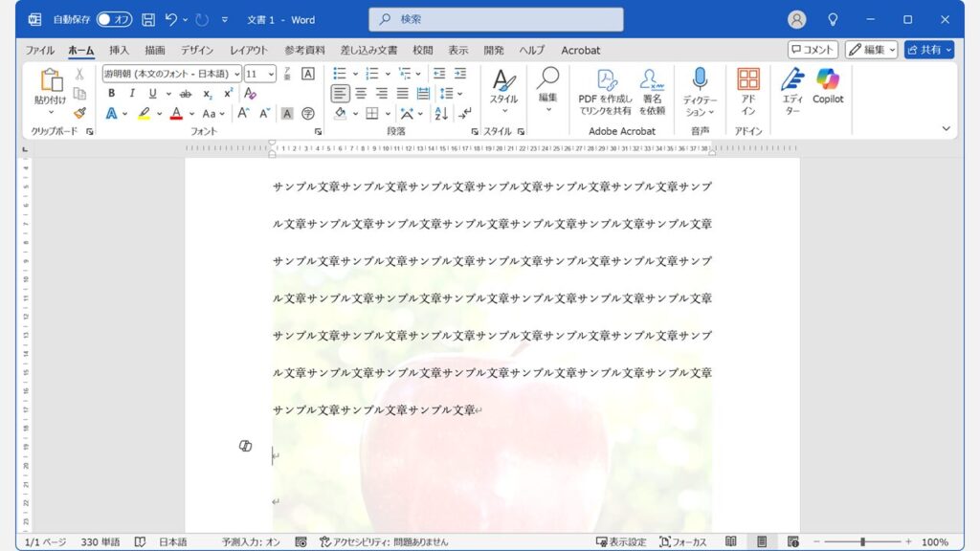Click the Copy icon in clipboard group
Viewport: 980px width, 551px height.
[79, 93]
